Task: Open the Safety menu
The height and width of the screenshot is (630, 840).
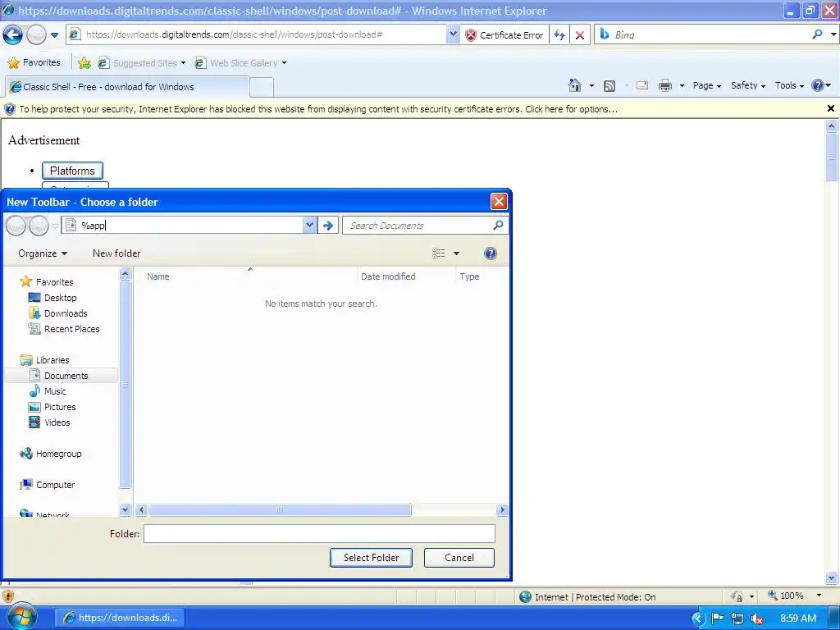Action: coord(748,85)
